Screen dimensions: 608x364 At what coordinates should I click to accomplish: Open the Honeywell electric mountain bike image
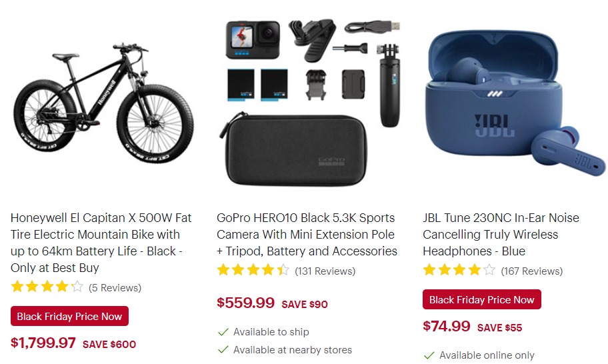pyautogui.click(x=103, y=103)
